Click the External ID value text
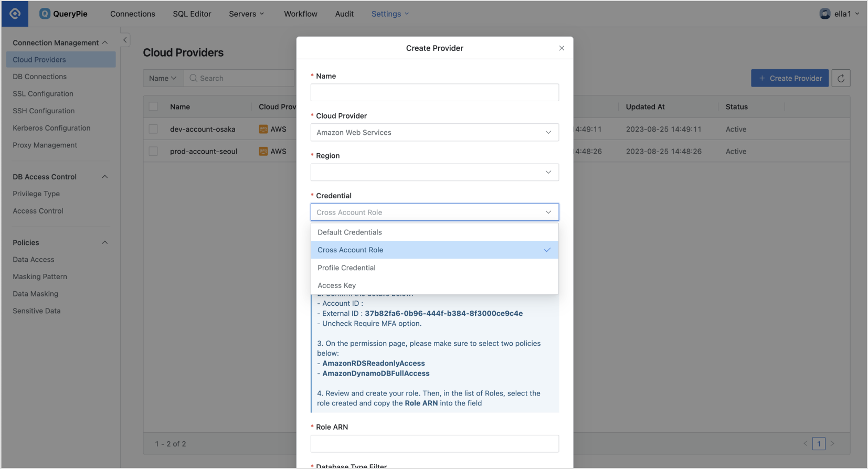Screen dimensions: 868x469 click(x=443, y=313)
